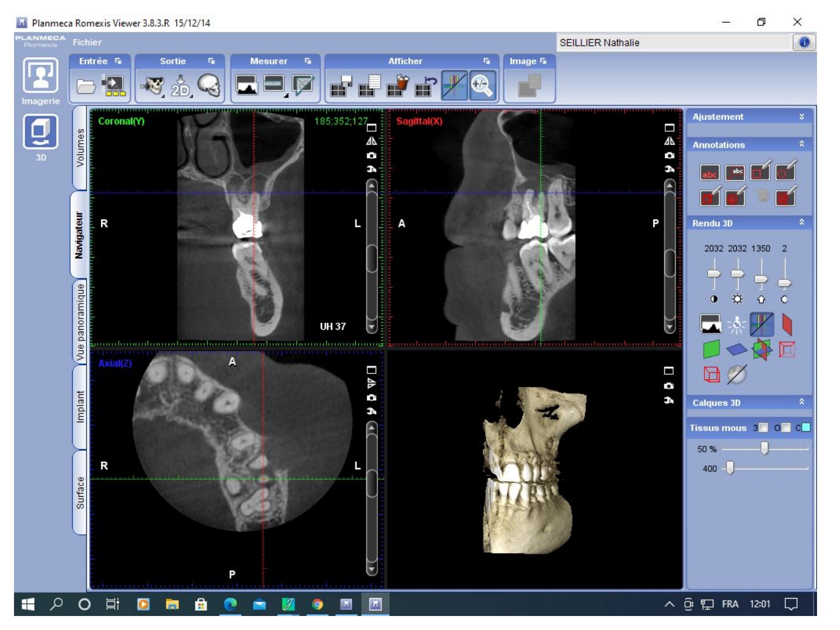The width and height of the screenshot is (840, 630).
Task: Click the Tissus mous 50 % opacity slider
Action: [764, 449]
